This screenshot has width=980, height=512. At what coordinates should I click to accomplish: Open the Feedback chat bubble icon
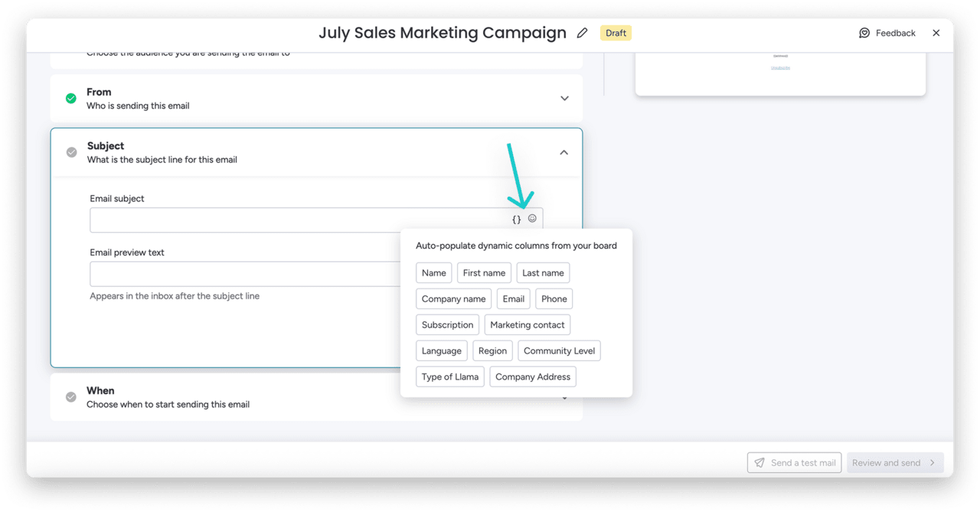pyautogui.click(x=864, y=33)
